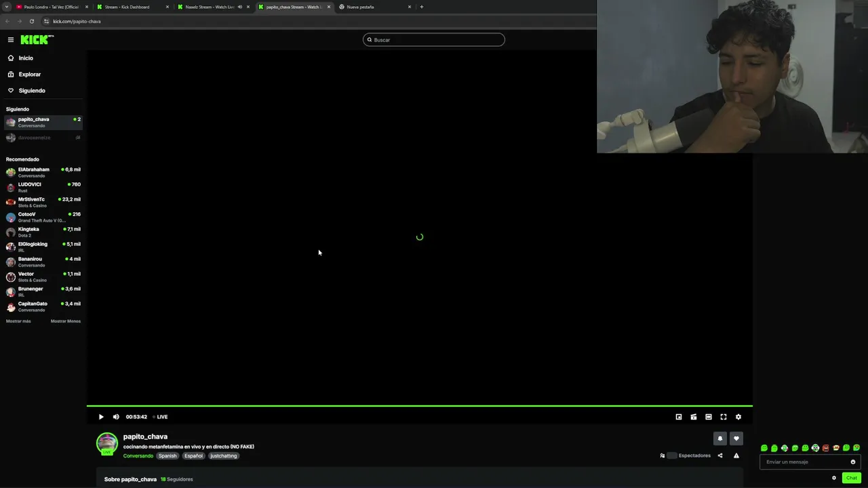Go to Inicio
868x488 pixels.
(x=26, y=58)
